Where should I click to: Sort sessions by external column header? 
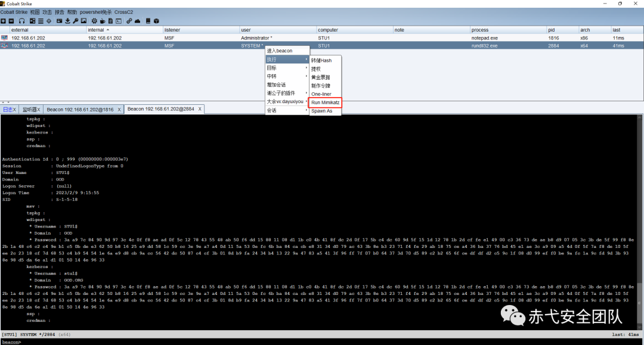[x=48, y=30]
